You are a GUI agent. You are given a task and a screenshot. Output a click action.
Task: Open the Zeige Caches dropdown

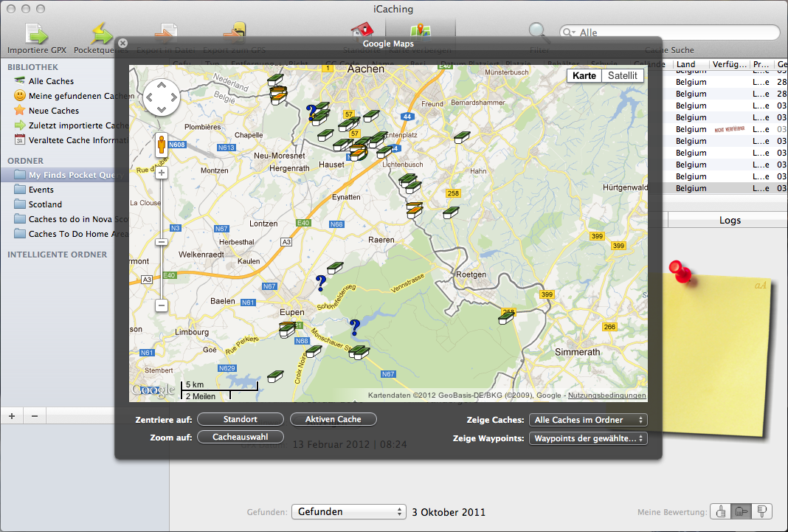coord(588,420)
